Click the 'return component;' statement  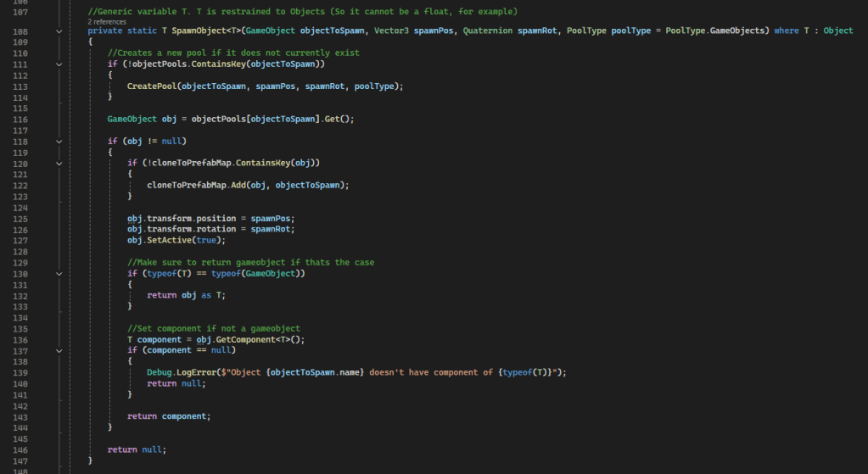(x=168, y=416)
